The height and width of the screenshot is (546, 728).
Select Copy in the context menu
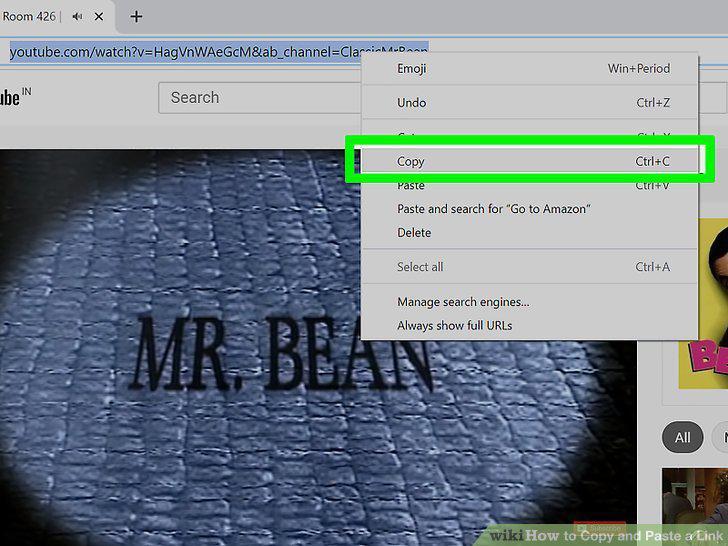pyautogui.click(x=530, y=161)
